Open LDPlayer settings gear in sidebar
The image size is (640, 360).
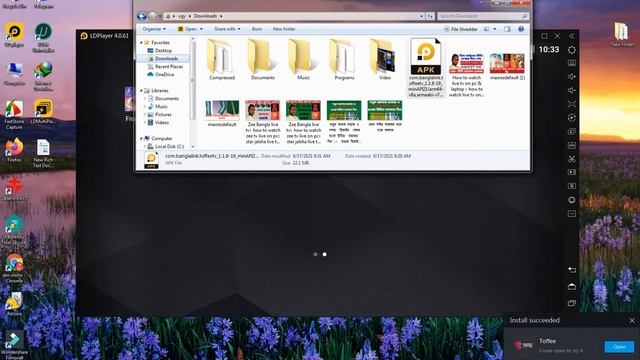click(x=571, y=50)
